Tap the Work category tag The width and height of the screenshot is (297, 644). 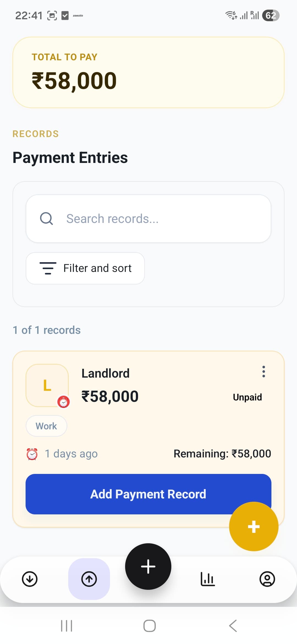coord(46,426)
